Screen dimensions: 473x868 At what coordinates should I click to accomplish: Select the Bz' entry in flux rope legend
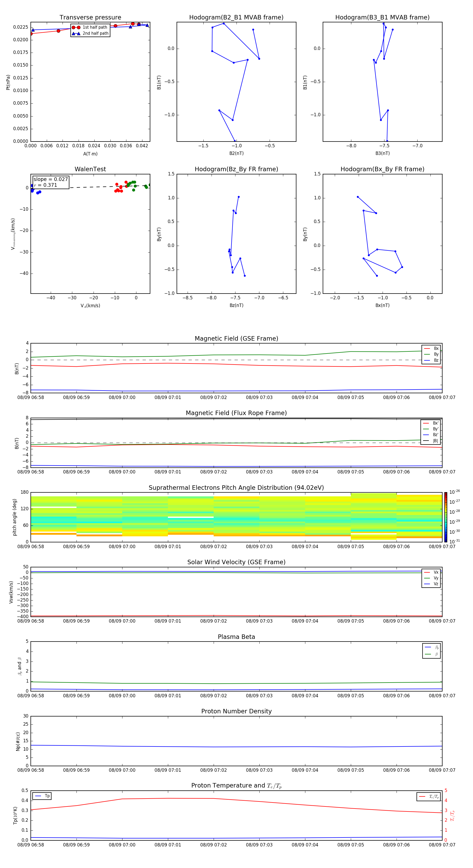pos(431,435)
